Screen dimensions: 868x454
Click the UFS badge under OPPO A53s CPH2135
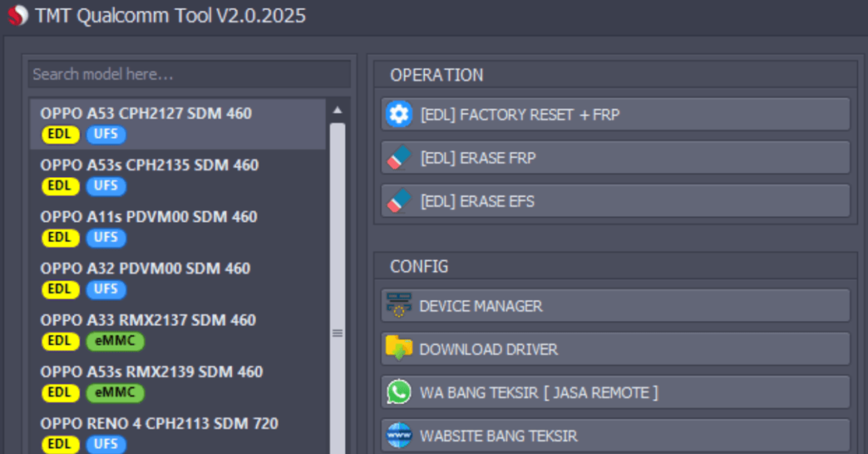106,185
